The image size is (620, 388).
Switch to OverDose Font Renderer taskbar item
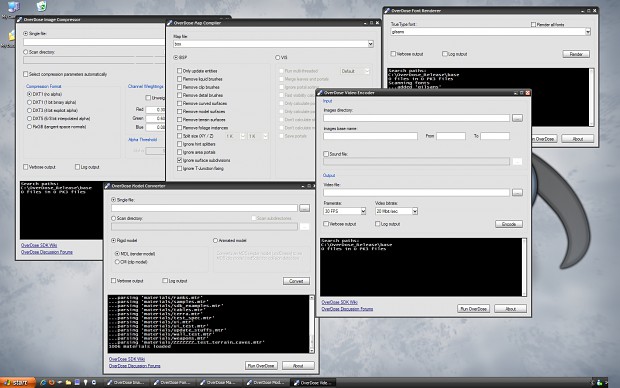[173, 382]
